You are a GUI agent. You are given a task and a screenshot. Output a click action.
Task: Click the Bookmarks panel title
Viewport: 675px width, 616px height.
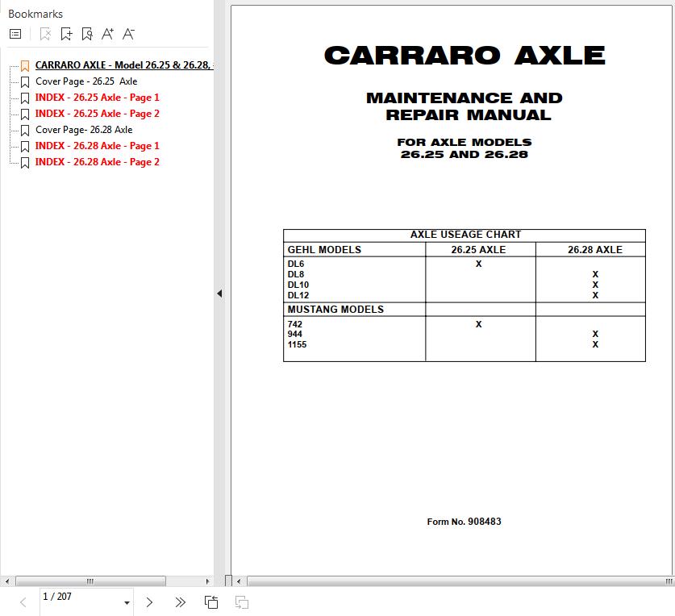tap(35, 15)
